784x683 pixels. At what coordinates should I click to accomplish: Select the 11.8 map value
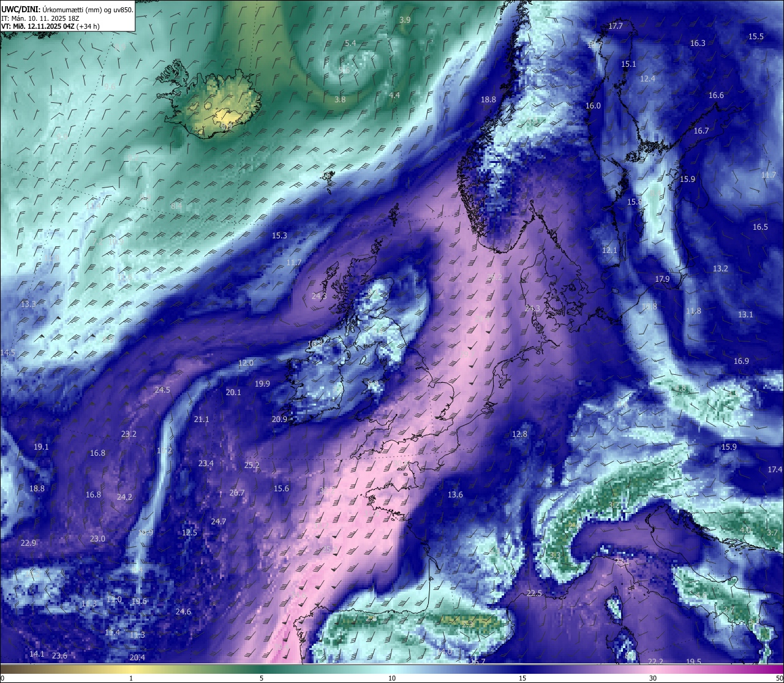click(693, 311)
